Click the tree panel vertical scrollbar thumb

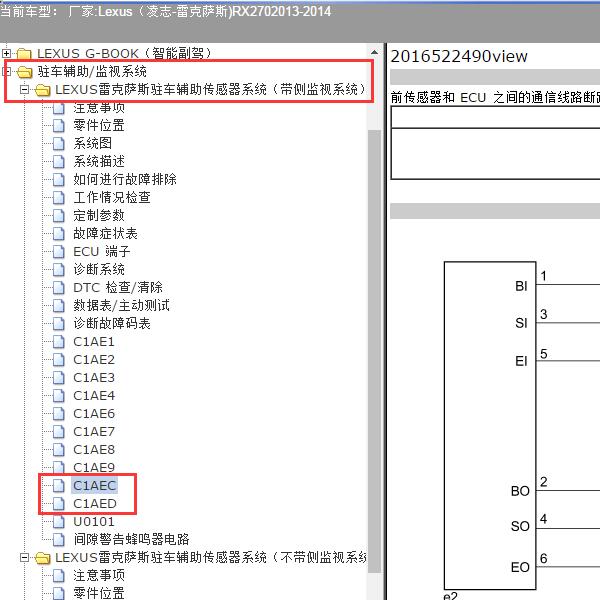374,351
